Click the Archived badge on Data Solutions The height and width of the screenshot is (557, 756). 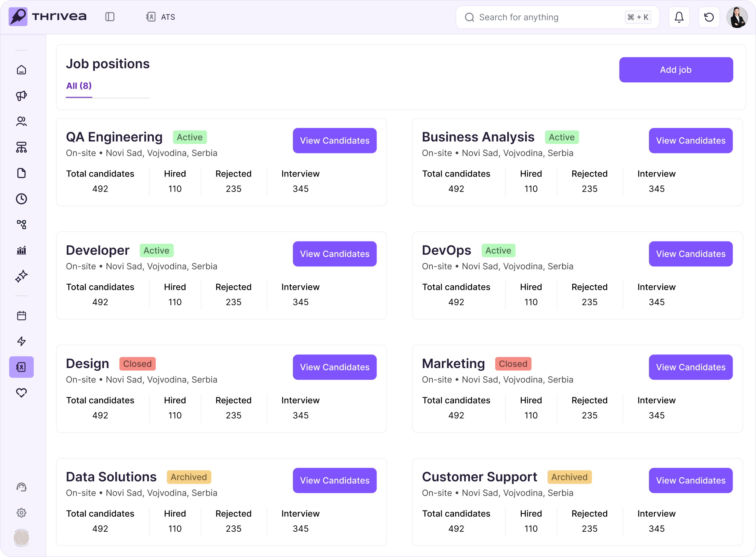[x=189, y=477]
